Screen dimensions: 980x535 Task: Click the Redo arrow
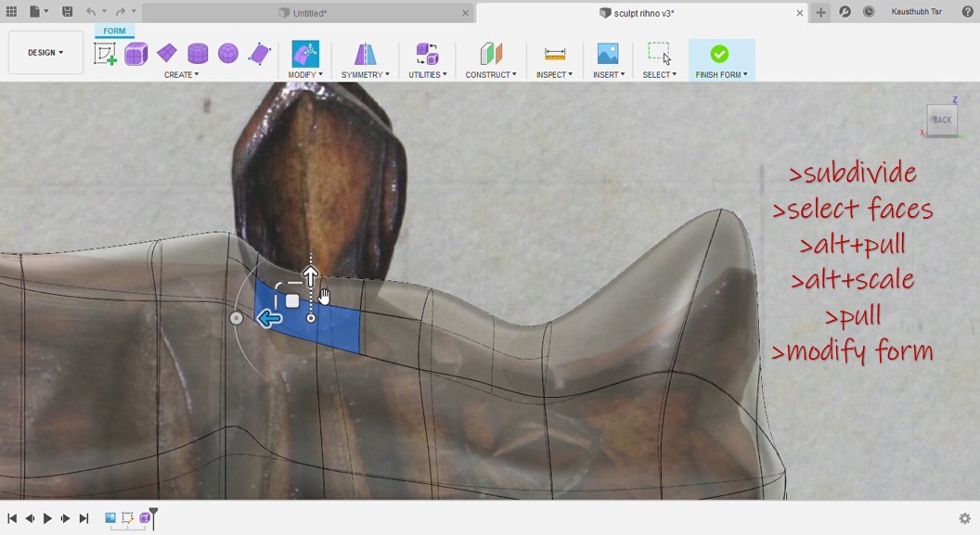point(120,11)
